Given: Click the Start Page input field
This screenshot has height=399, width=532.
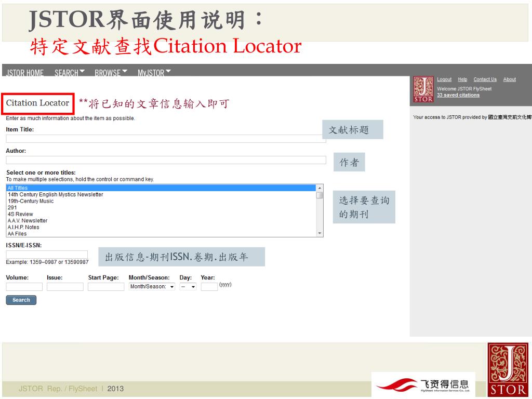Looking at the screenshot, I should (x=106, y=287).
